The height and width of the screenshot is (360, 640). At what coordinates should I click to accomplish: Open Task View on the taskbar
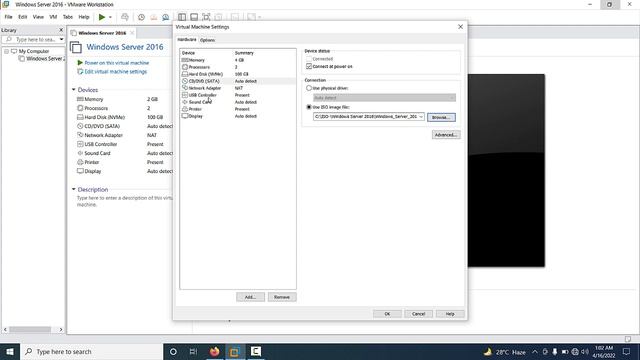(193, 351)
